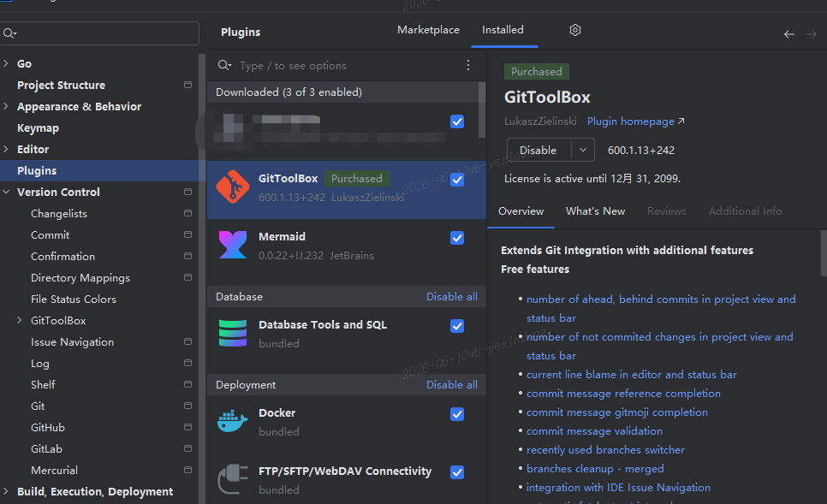
Task: Click the Disable button for GitToolBox
Action: (x=539, y=150)
